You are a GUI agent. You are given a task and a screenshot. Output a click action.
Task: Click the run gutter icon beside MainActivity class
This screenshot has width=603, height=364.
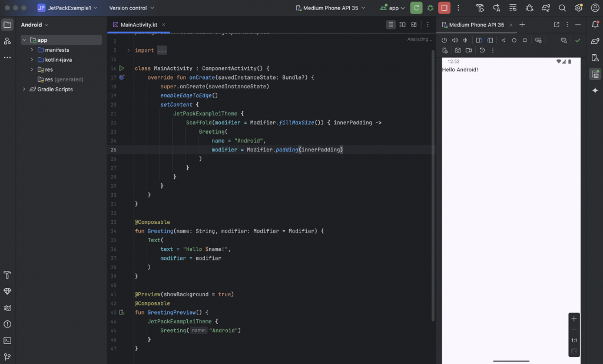(122, 68)
